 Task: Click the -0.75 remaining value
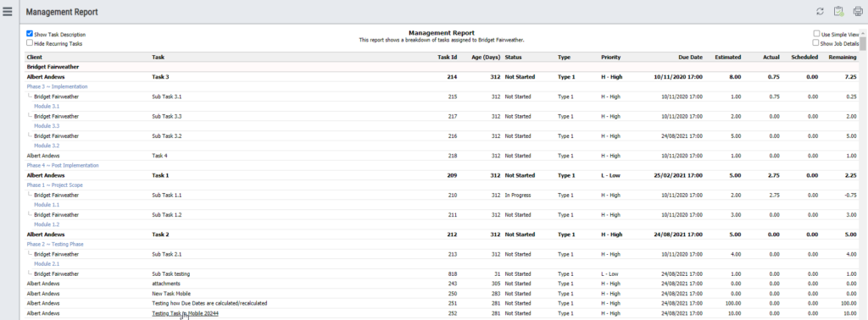(850, 195)
